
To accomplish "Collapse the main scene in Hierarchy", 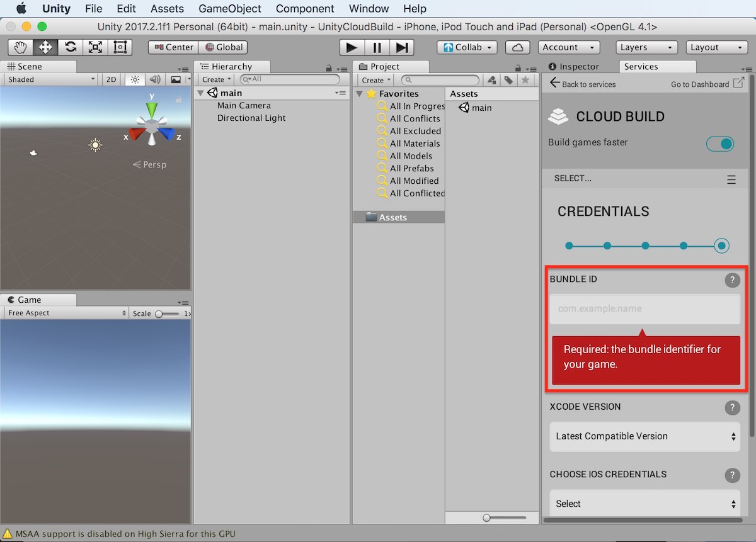I will coord(201,93).
